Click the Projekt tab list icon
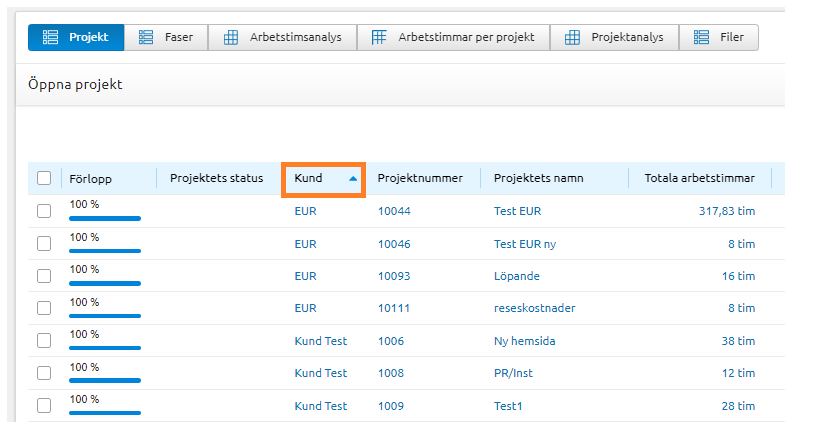This screenshot has height=434, width=814. coord(50,38)
